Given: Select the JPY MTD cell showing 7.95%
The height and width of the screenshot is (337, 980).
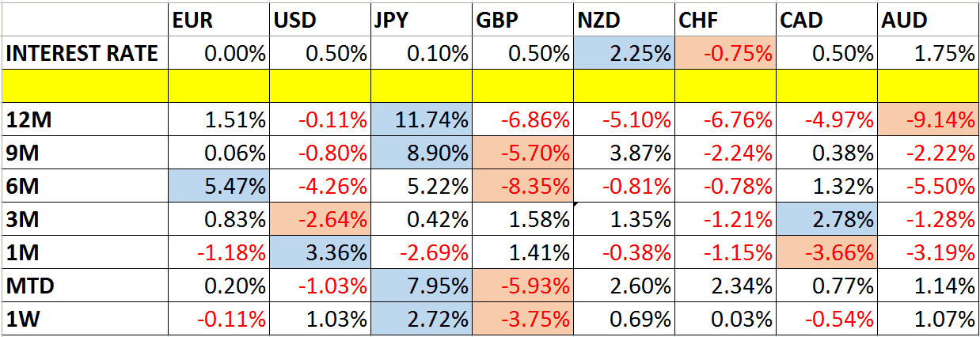Looking at the screenshot, I should 421,286.
